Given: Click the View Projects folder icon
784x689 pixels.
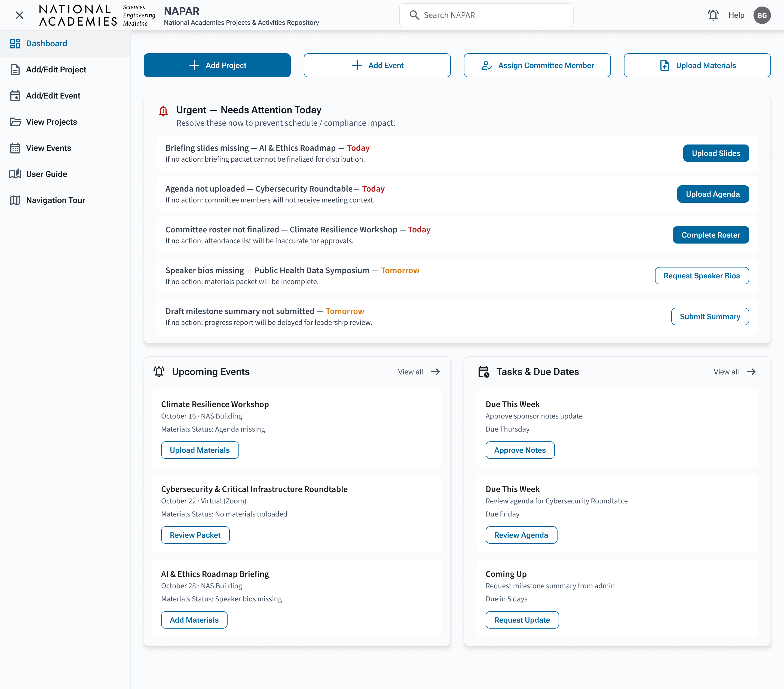Looking at the screenshot, I should 15,122.
